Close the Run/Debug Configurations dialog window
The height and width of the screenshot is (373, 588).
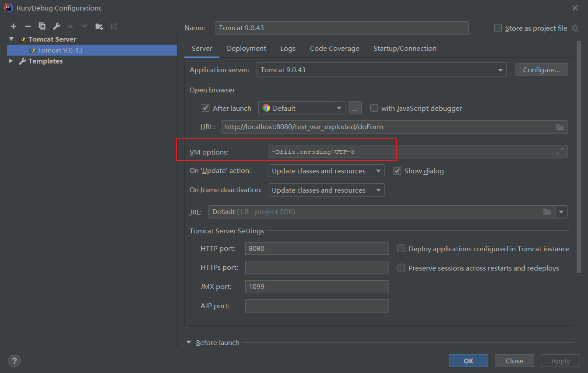[x=575, y=7]
